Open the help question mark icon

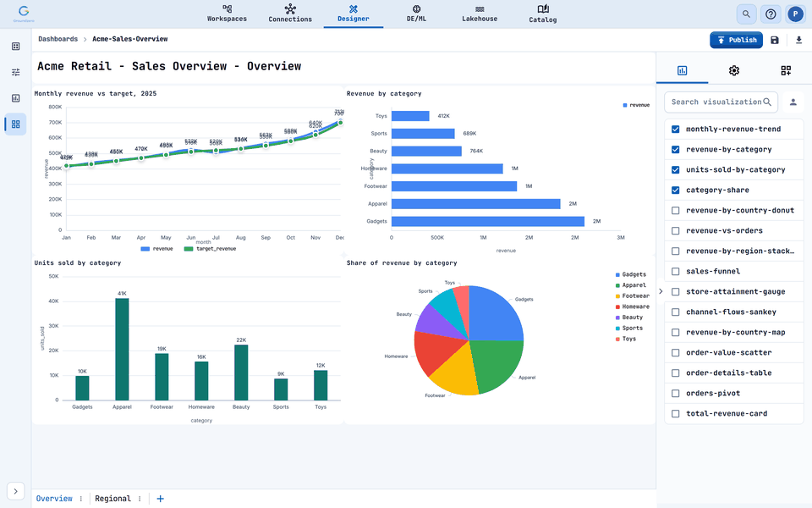click(x=771, y=14)
